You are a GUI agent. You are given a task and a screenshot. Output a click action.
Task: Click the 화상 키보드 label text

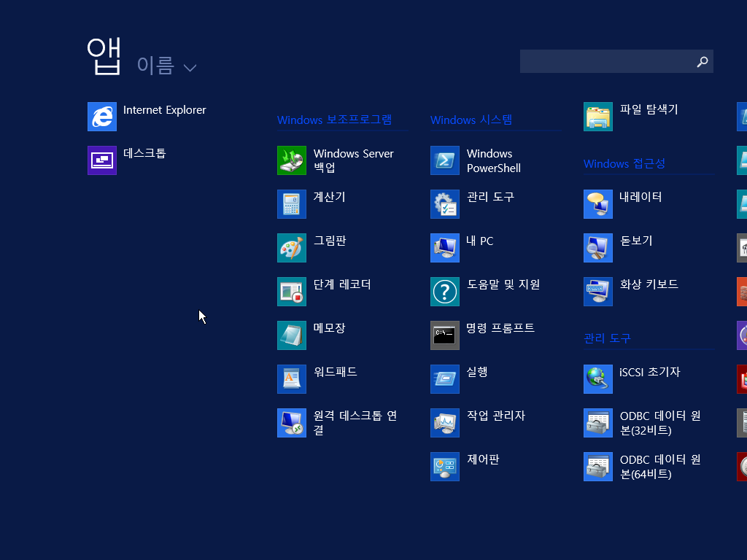(649, 284)
